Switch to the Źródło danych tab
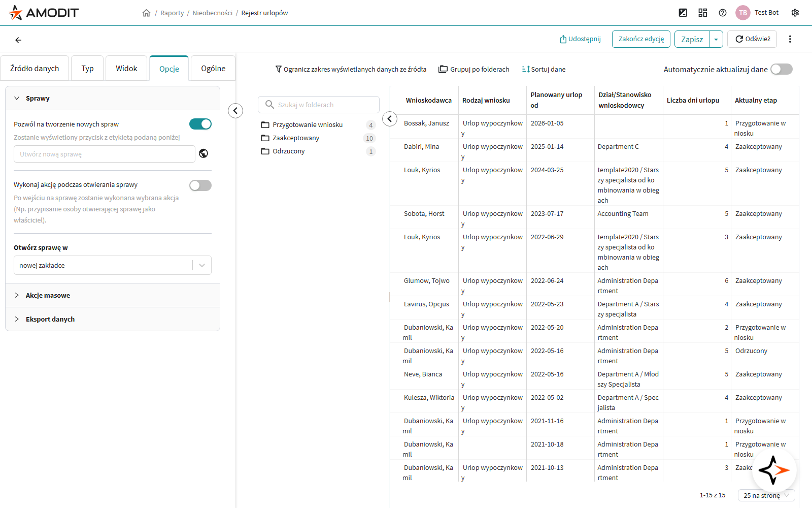812x508 pixels. click(35, 69)
